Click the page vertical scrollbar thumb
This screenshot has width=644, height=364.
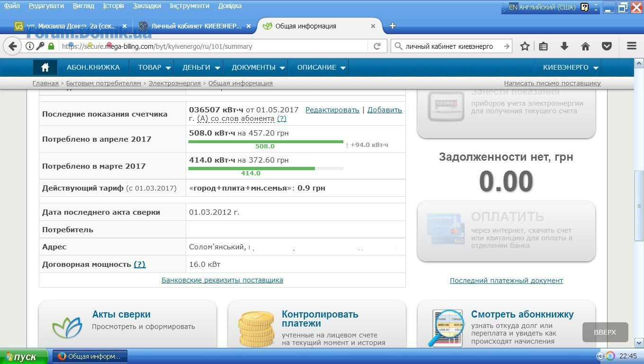(x=639, y=205)
